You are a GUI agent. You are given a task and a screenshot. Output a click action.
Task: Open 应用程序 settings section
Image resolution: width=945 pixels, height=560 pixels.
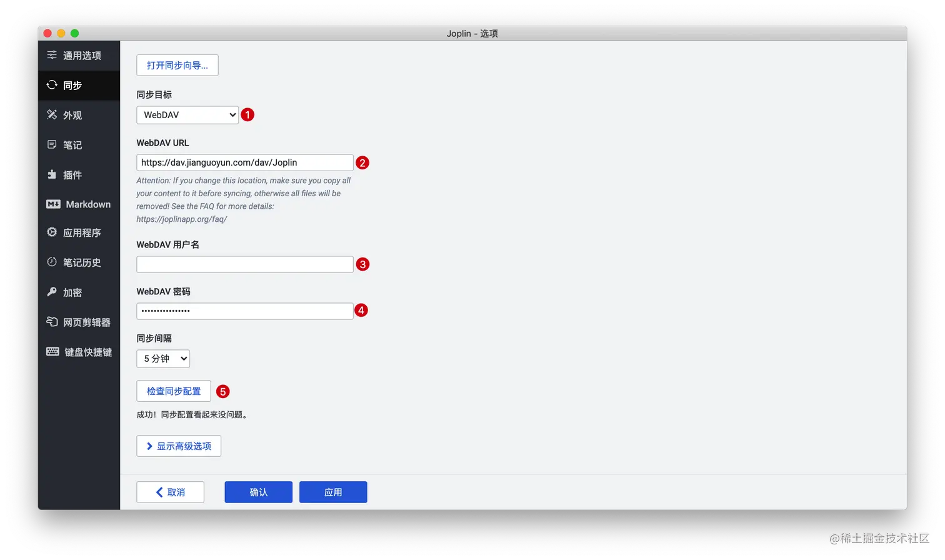(x=79, y=232)
